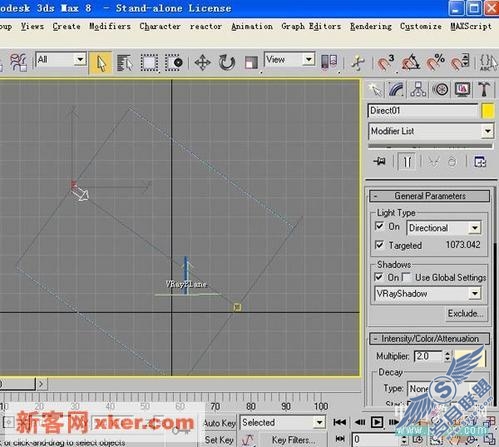The height and width of the screenshot is (447, 499).
Task: Open the Modifier List dropdown
Action: pyautogui.click(x=488, y=131)
